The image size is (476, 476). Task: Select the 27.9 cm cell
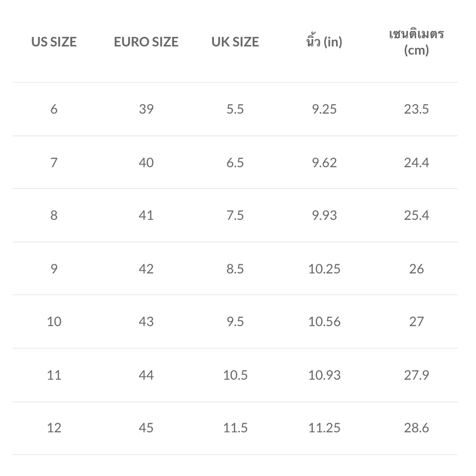tap(416, 375)
